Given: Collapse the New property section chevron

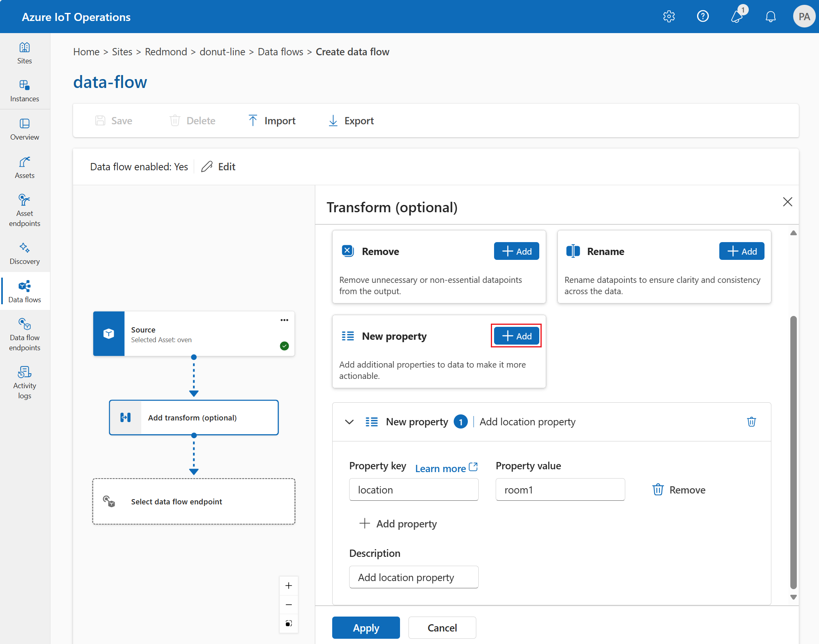Looking at the screenshot, I should coord(349,422).
